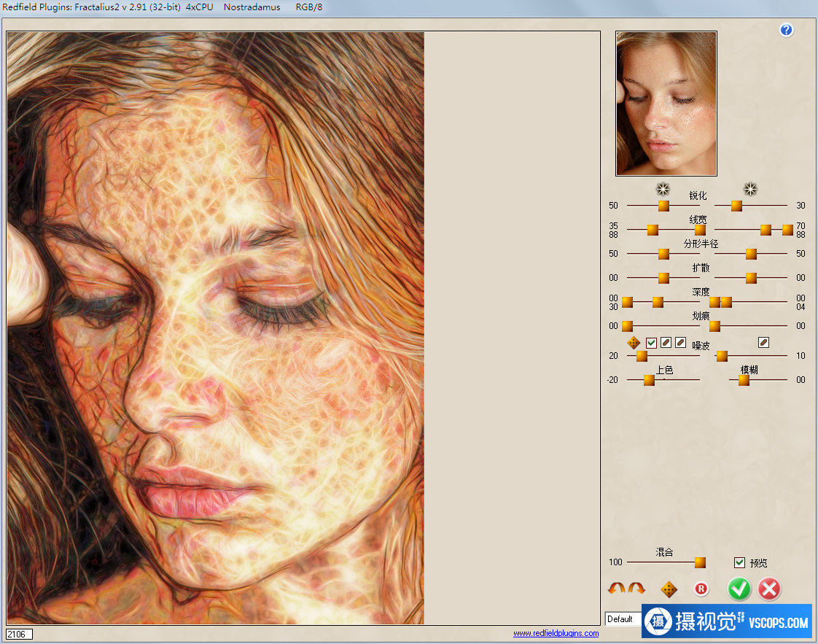Viewport: 818px width, 644px height.
Task: Click the 混合 blend slider handle
Action: point(700,562)
